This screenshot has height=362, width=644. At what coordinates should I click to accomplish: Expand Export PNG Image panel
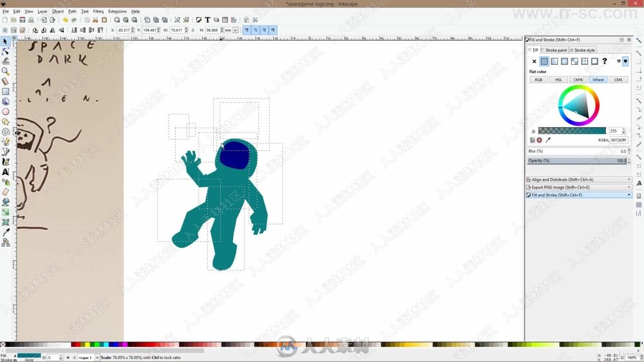(x=579, y=187)
